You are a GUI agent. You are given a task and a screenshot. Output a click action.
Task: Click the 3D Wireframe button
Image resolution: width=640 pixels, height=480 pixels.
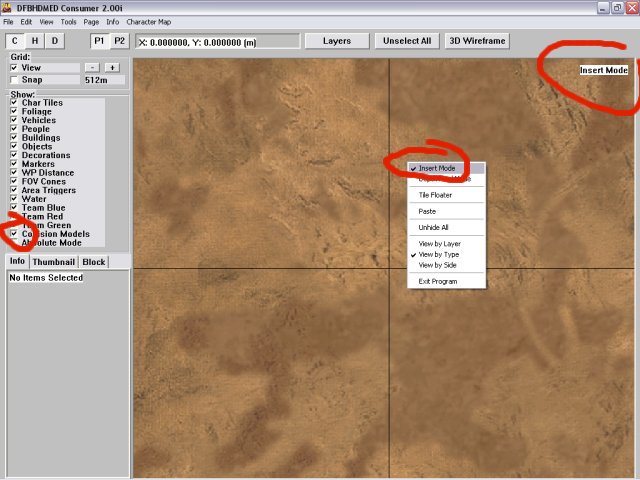pos(476,41)
